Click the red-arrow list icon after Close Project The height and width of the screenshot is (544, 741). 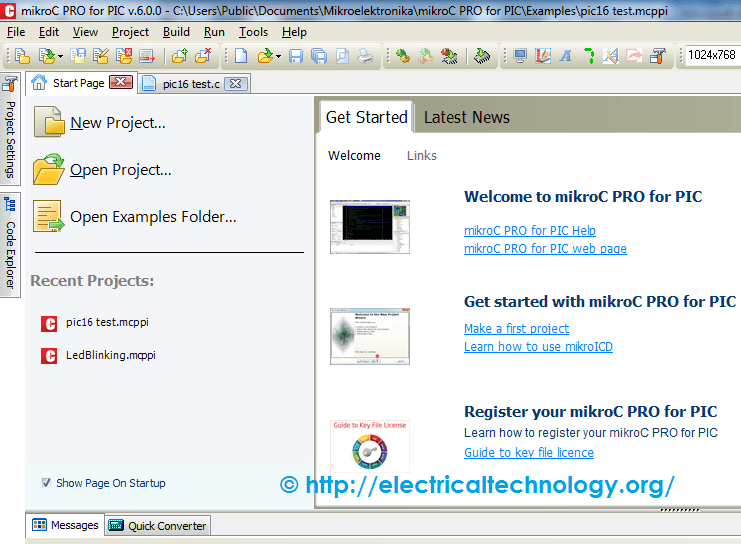147,56
